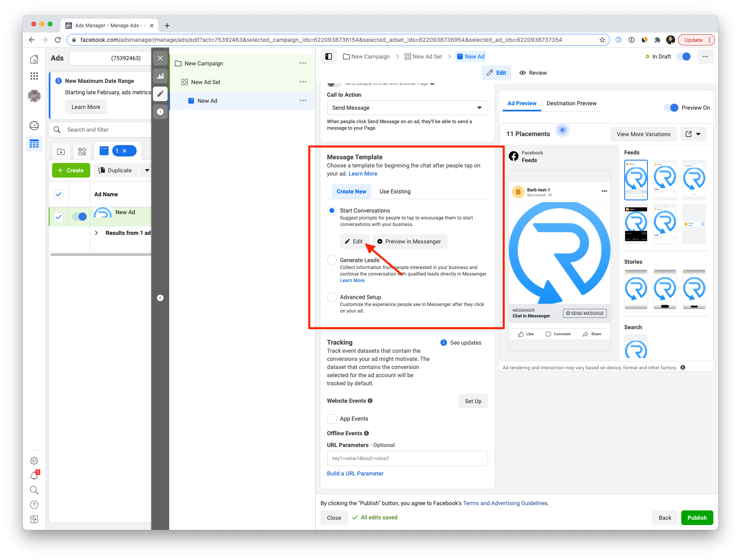Screen dimensions: 741x560
Task: Open the Ads table view icon
Action: tap(34, 143)
